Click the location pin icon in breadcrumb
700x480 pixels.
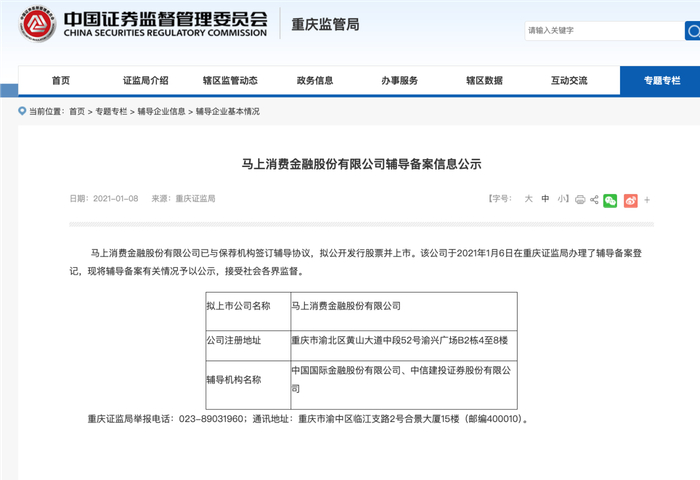point(22,111)
